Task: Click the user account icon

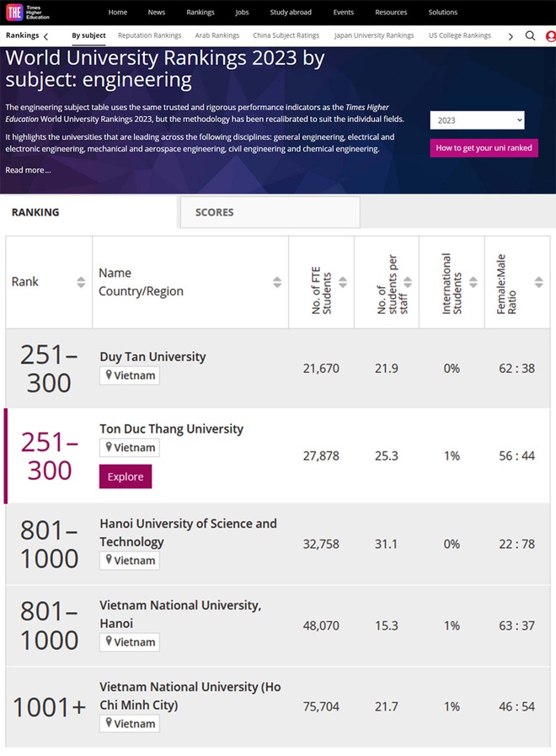Action: click(x=551, y=36)
